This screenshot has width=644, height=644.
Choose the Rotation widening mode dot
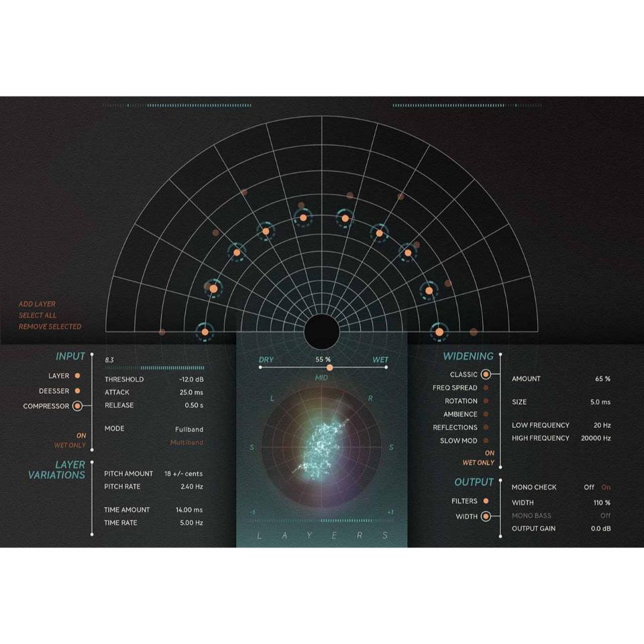click(486, 401)
